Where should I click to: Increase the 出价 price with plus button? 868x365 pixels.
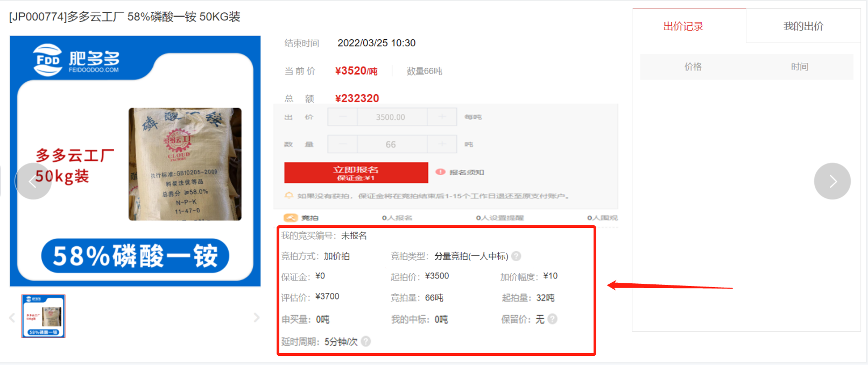click(x=442, y=117)
